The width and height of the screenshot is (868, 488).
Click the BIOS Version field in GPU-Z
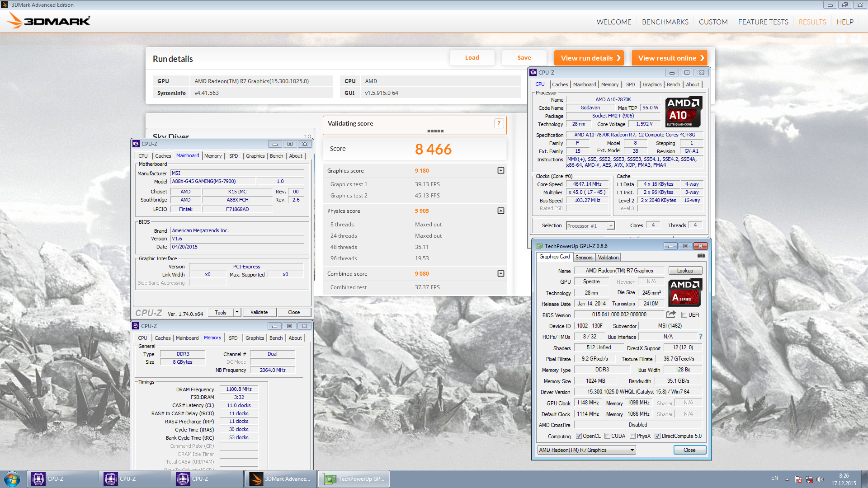point(619,314)
